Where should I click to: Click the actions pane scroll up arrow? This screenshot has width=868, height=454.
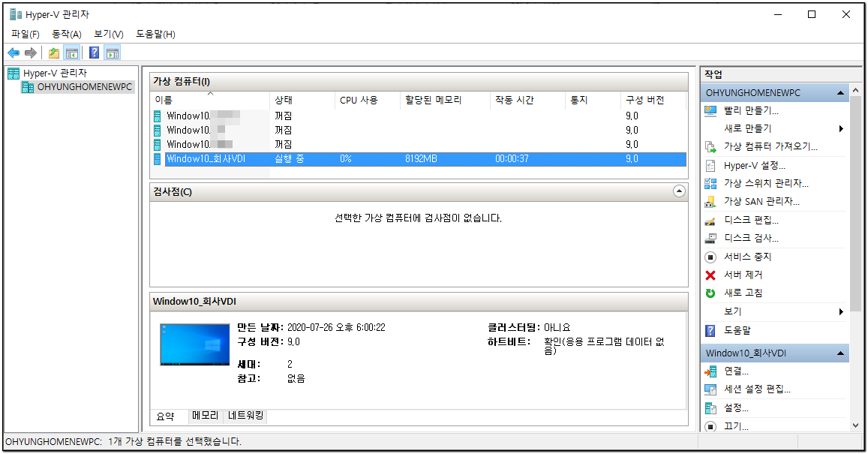click(856, 90)
